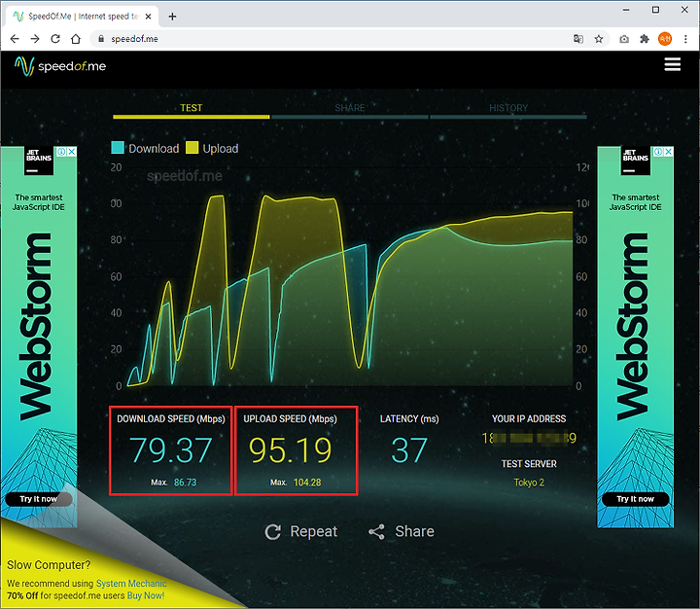Click the YOUR IP ADDRESS label

pyautogui.click(x=529, y=418)
